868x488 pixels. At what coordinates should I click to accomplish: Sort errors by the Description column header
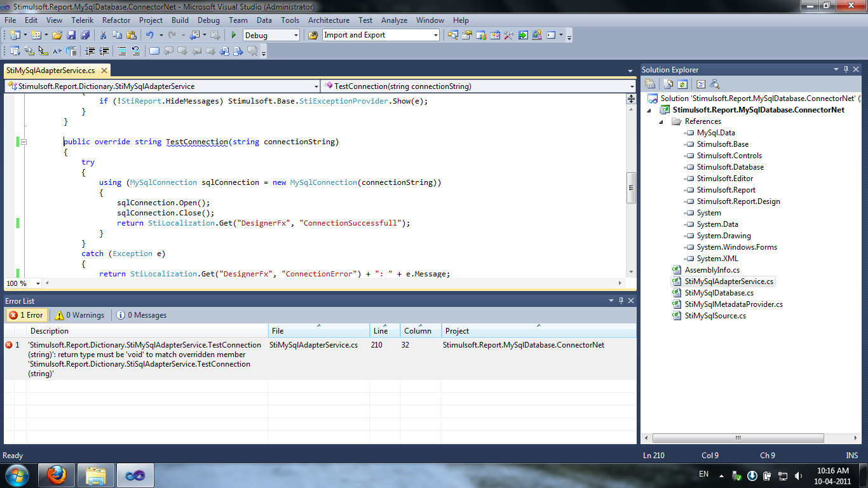(148, 330)
